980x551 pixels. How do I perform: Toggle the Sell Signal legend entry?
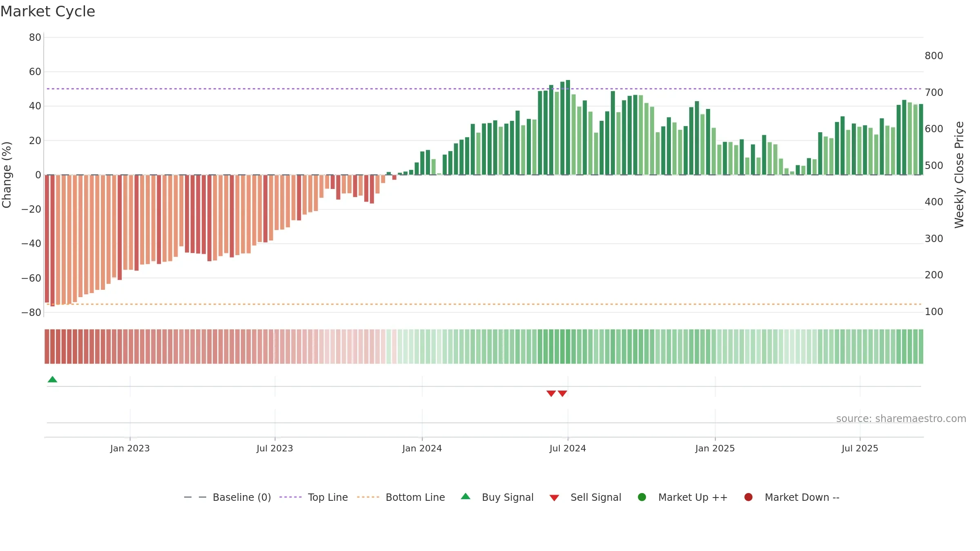click(x=585, y=497)
